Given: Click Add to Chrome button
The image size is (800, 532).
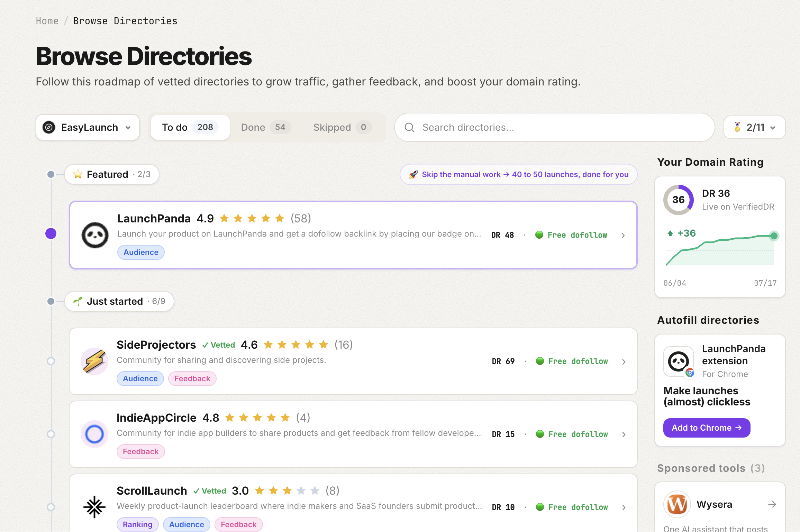Looking at the screenshot, I should 707,428.
